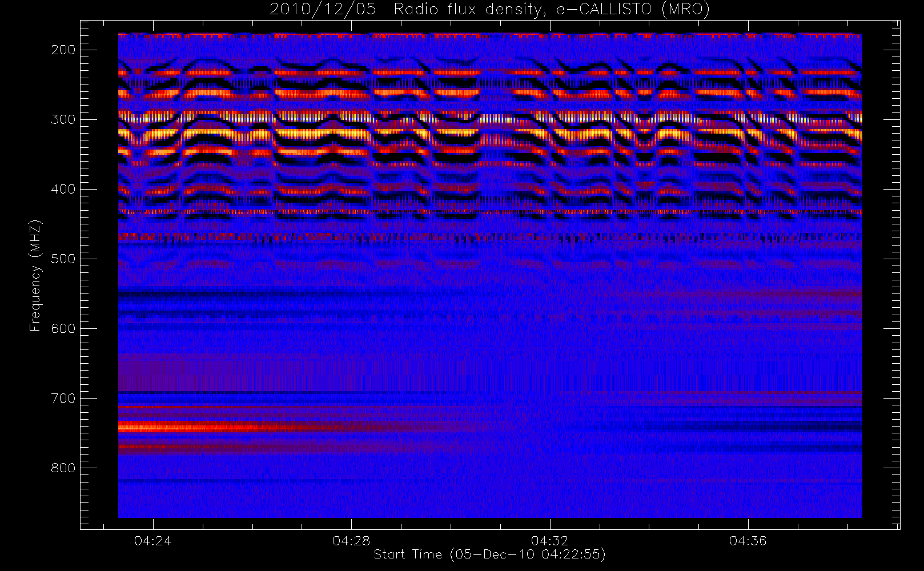Click the "Frequency (MHz)" axis label

coord(35,275)
